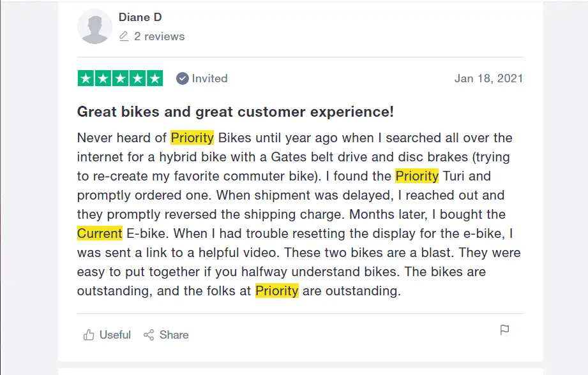Open the 'Great bikes and great customer experience!' title
The height and width of the screenshot is (375, 588).
[235, 112]
